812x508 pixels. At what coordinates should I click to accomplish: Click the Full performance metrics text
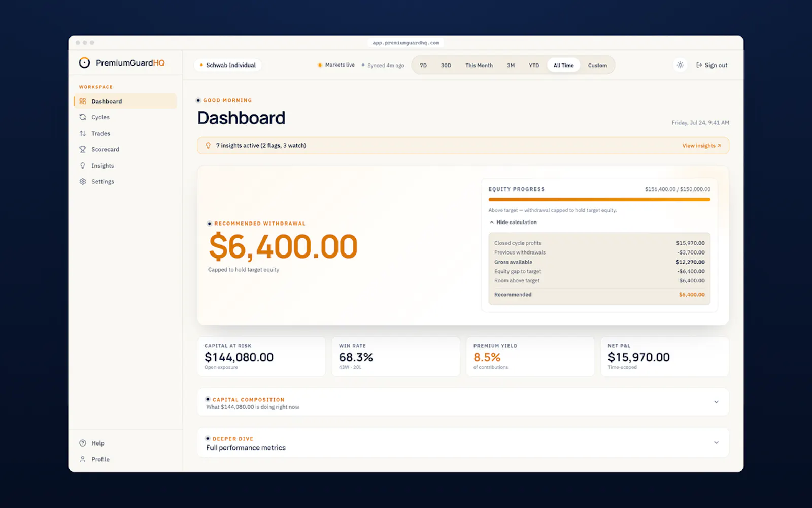click(x=246, y=448)
